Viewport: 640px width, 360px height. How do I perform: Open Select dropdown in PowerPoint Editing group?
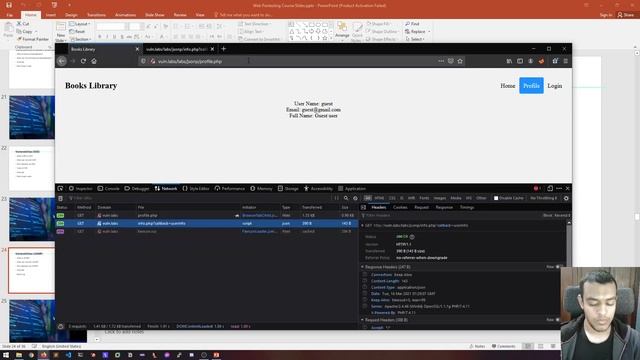coord(416,39)
